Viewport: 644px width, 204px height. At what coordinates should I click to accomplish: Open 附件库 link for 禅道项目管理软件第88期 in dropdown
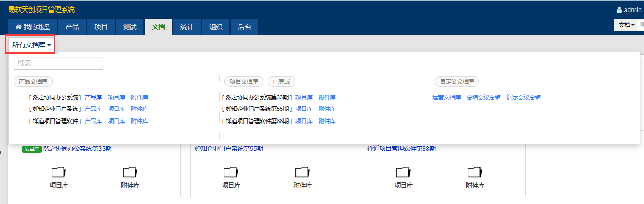point(327,121)
